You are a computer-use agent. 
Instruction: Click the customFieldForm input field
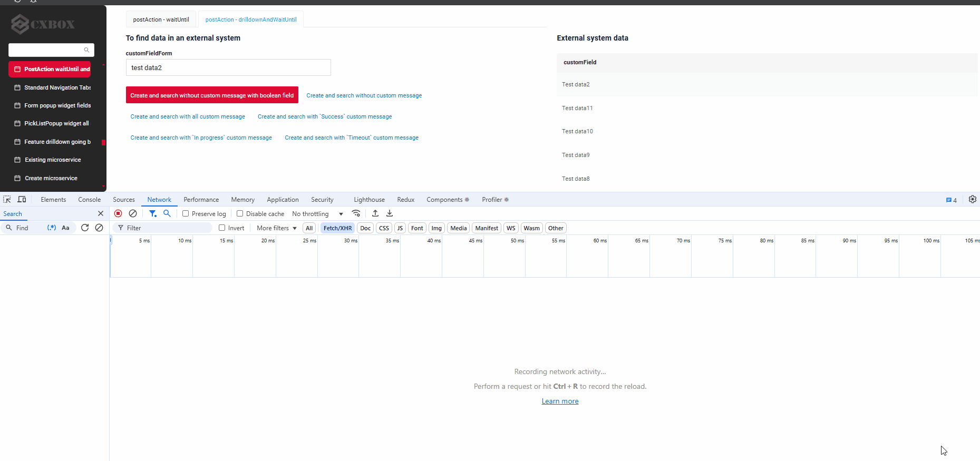click(x=228, y=67)
